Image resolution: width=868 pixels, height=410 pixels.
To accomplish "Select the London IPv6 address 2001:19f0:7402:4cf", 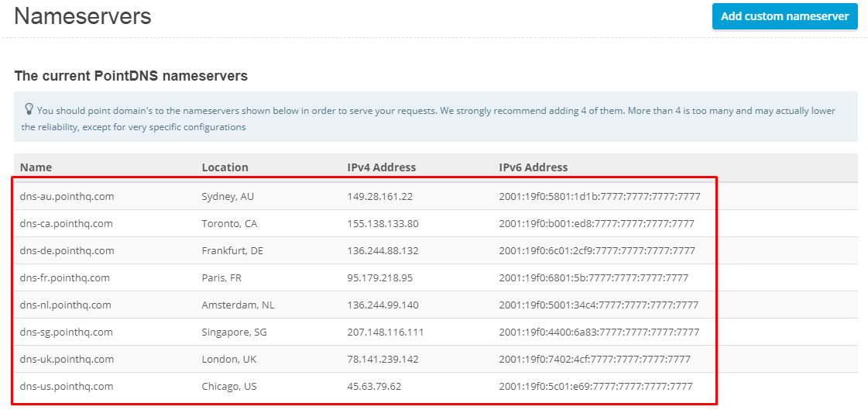I will tap(595, 359).
